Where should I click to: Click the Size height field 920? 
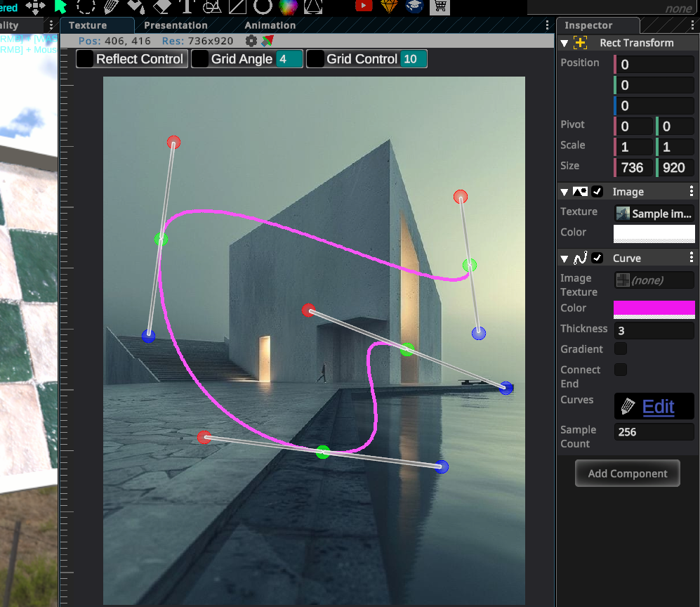(x=675, y=167)
